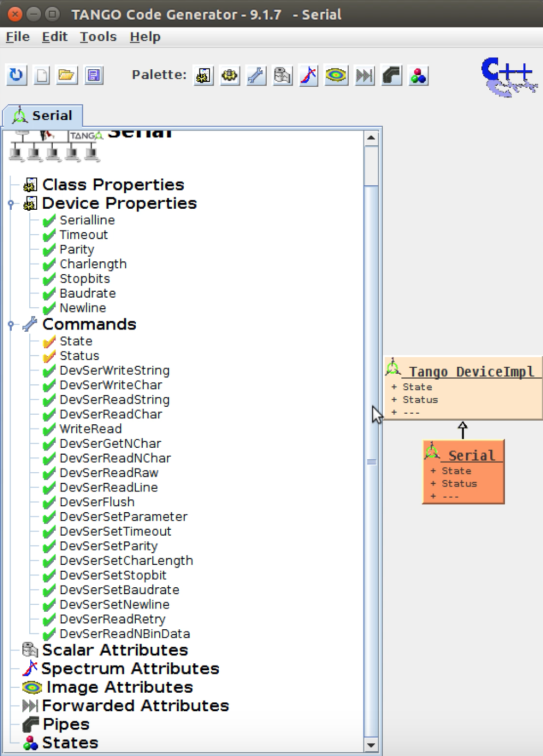This screenshot has width=543, height=756.
Task: Select the Scalar Attributes node
Action: pos(115,650)
